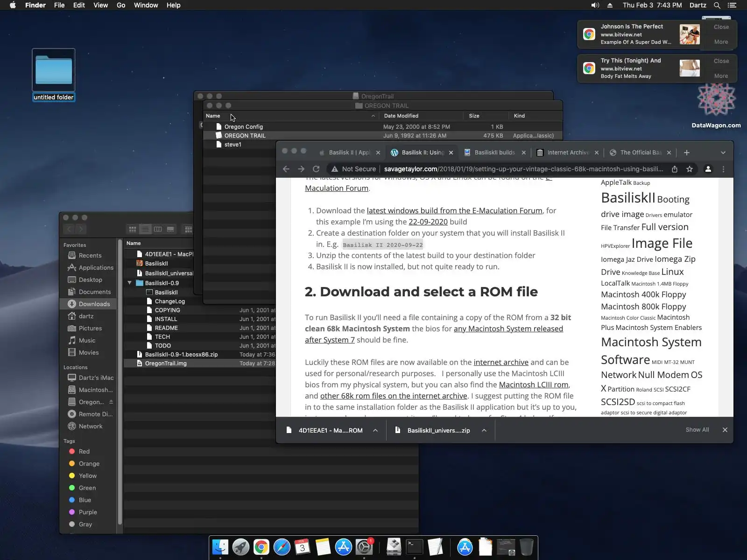Open Spotlight search in menu bar
747x560 pixels.
[717, 5]
